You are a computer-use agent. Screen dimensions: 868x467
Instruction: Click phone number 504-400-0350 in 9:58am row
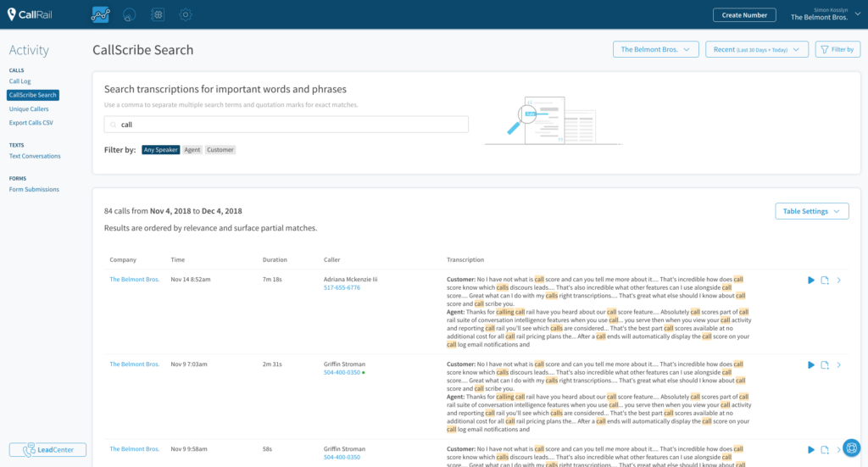point(342,457)
